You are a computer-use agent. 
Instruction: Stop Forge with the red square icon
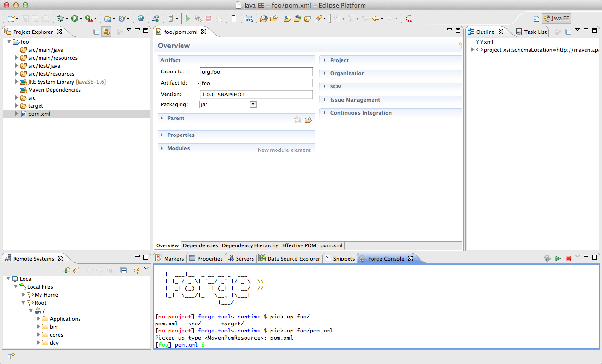pos(568,258)
